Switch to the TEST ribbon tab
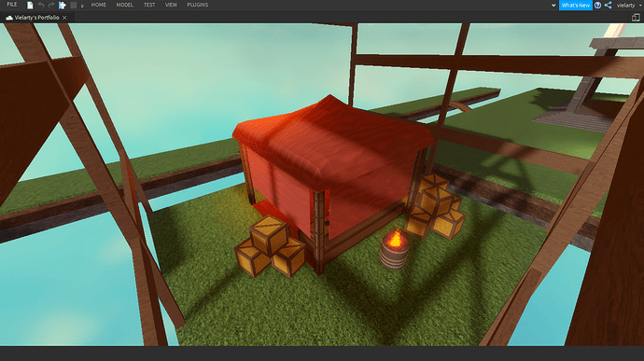 coord(149,5)
